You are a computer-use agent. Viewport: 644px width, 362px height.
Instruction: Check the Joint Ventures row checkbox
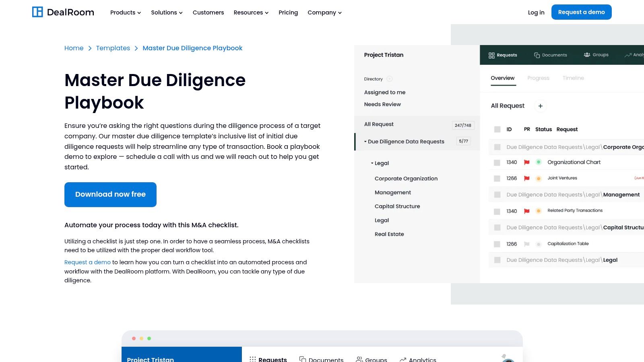497,178
